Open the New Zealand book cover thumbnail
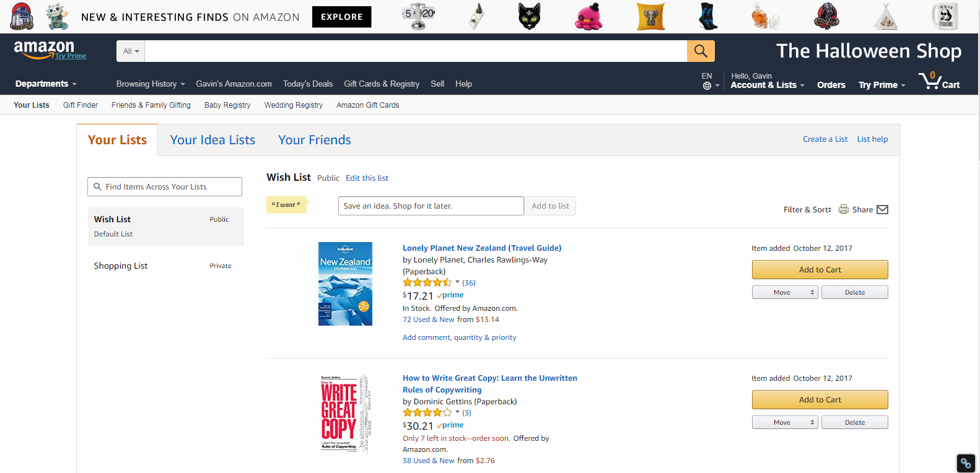 [x=345, y=284]
